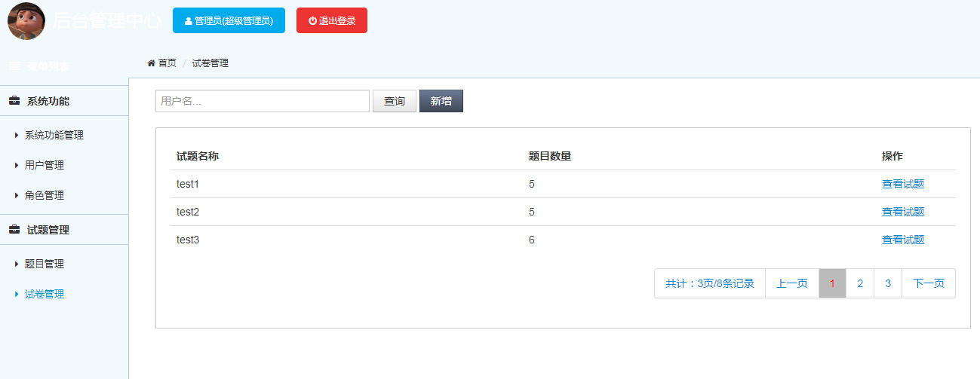Click the hamburger menu list icon
Image resolution: width=980 pixels, height=379 pixels.
click(x=14, y=66)
